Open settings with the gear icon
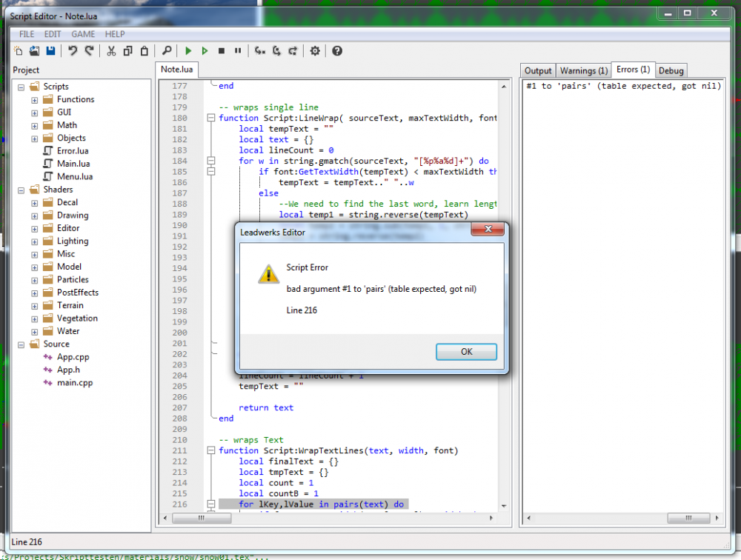Viewport: 741px width, 560px height. pyautogui.click(x=315, y=51)
